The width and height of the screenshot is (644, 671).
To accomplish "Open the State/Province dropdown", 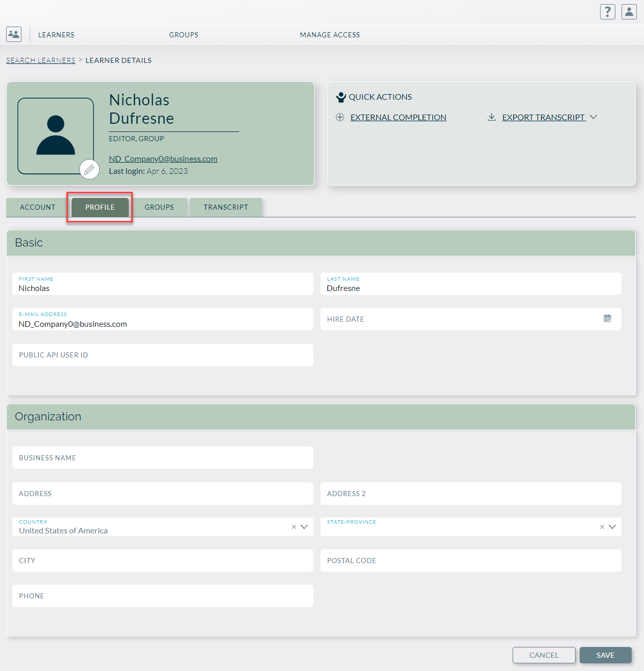I will pyautogui.click(x=613, y=527).
